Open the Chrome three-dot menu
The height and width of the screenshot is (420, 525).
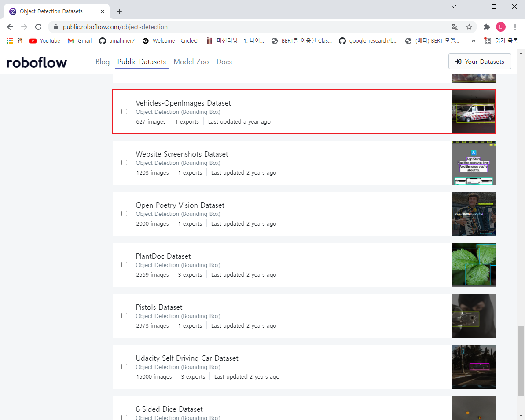click(x=515, y=27)
